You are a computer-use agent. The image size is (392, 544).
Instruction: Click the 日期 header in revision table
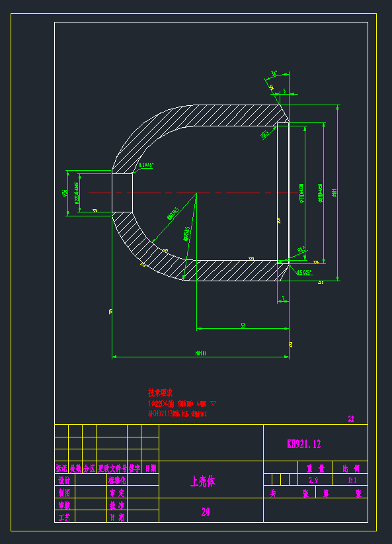[151, 469]
